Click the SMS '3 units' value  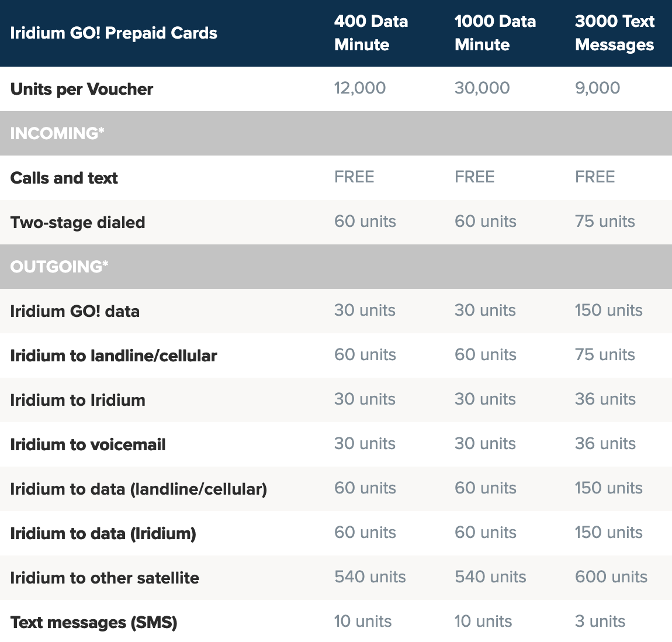click(x=600, y=621)
